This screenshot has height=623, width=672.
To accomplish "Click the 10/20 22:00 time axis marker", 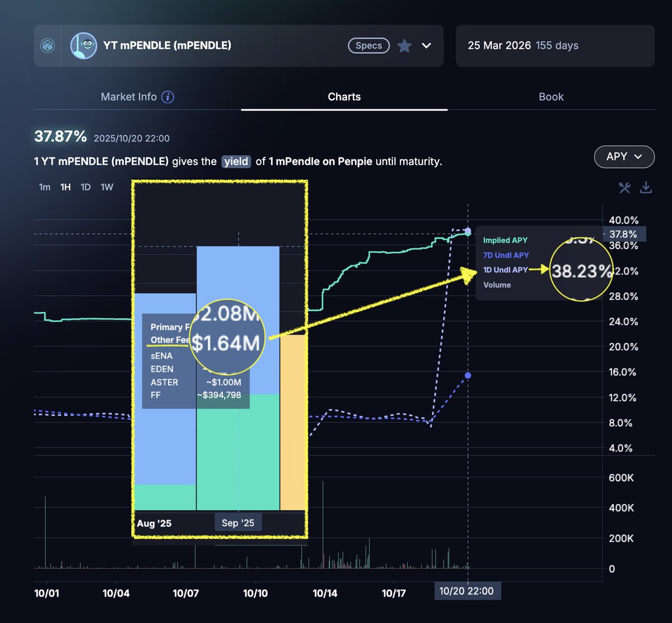I will [466, 591].
